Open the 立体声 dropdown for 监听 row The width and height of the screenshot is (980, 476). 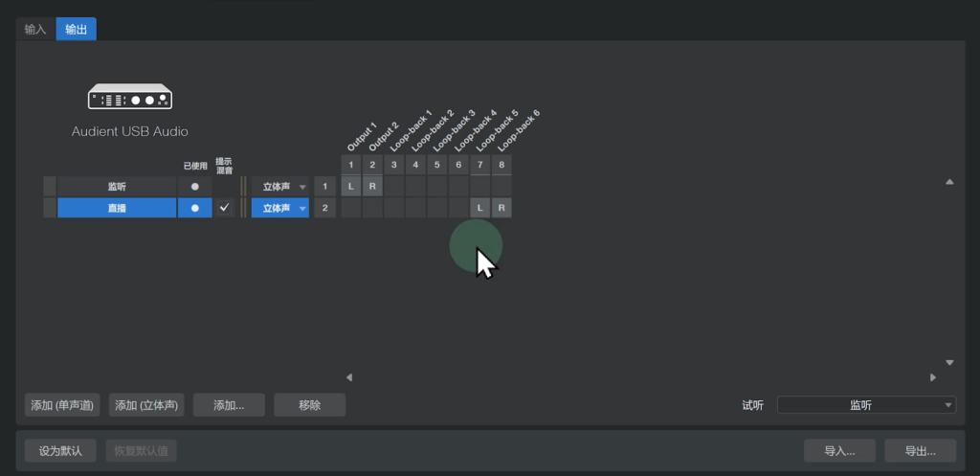coord(280,186)
